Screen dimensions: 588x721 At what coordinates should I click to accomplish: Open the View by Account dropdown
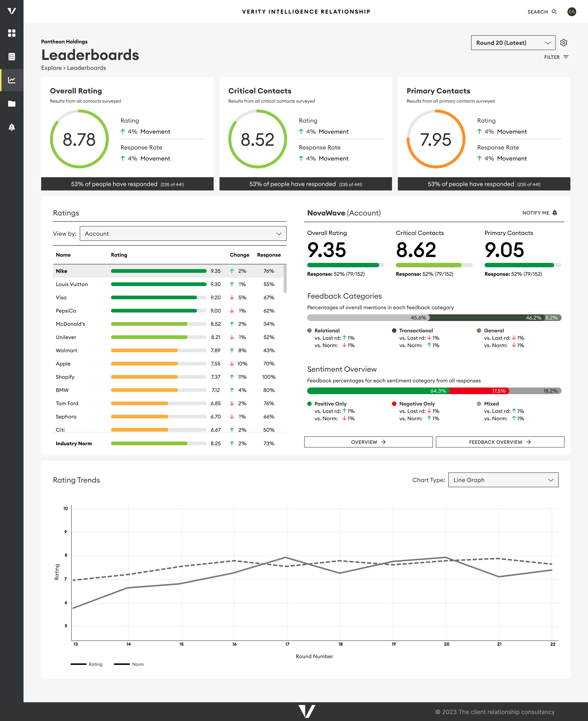(x=183, y=233)
